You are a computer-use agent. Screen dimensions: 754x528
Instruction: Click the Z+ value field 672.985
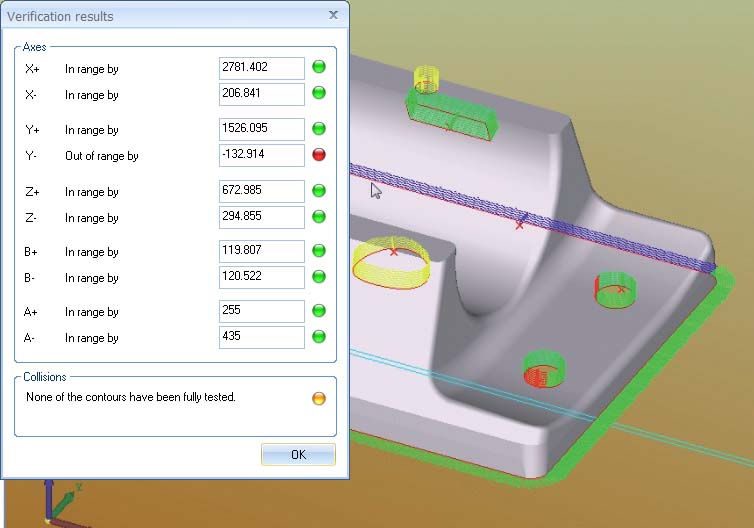coord(261,191)
